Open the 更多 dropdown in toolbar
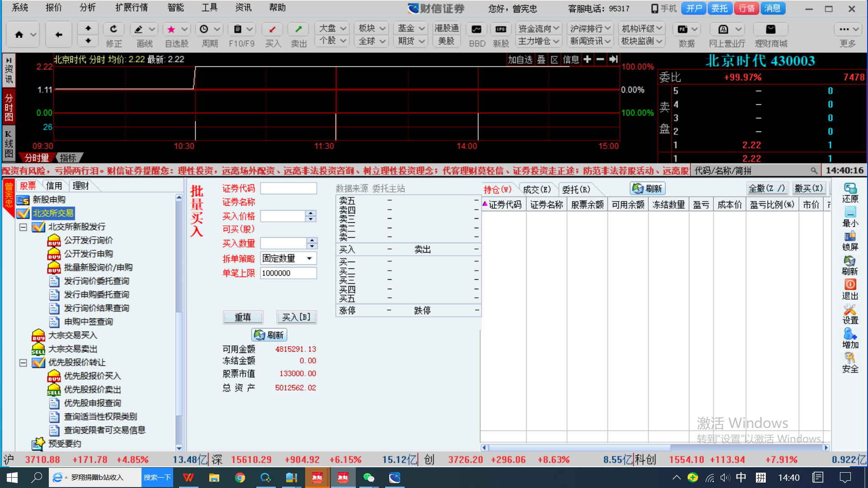868x488 pixels. coord(848,29)
